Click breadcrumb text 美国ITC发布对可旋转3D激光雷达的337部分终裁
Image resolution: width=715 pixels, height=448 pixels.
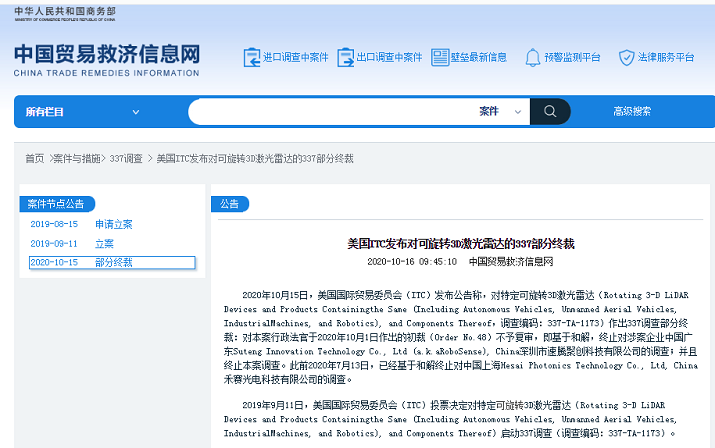click(255, 159)
